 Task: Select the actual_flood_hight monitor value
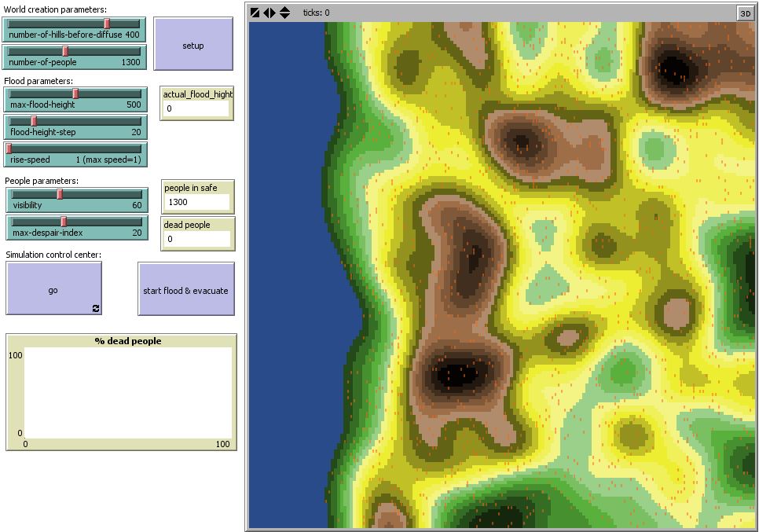click(x=196, y=108)
